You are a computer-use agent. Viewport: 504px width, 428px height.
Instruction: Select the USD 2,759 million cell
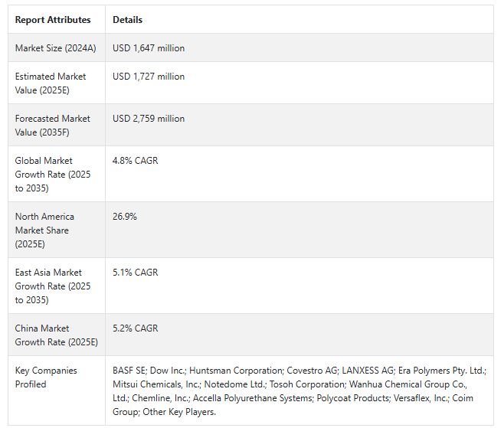tap(149, 119)
